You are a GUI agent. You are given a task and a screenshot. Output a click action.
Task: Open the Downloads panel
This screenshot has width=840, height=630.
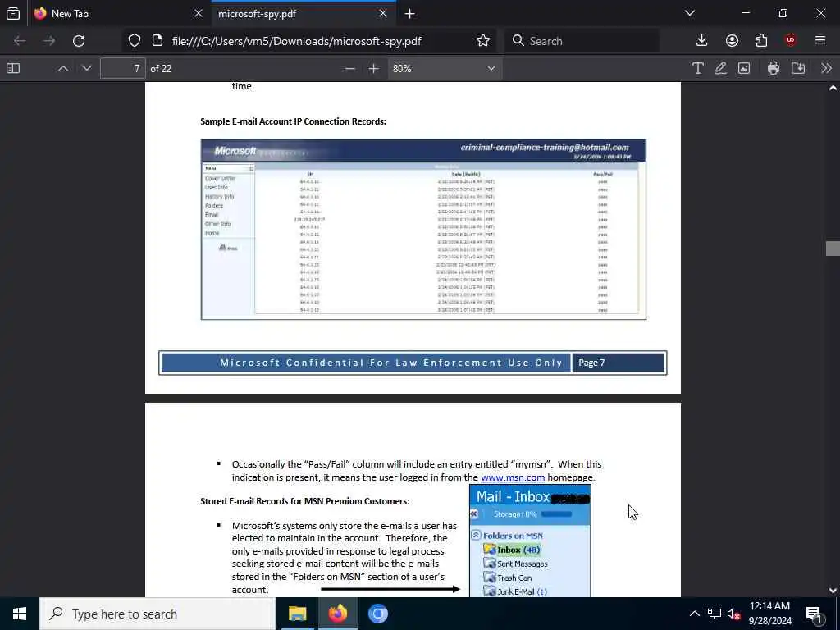tap(701, 41)
